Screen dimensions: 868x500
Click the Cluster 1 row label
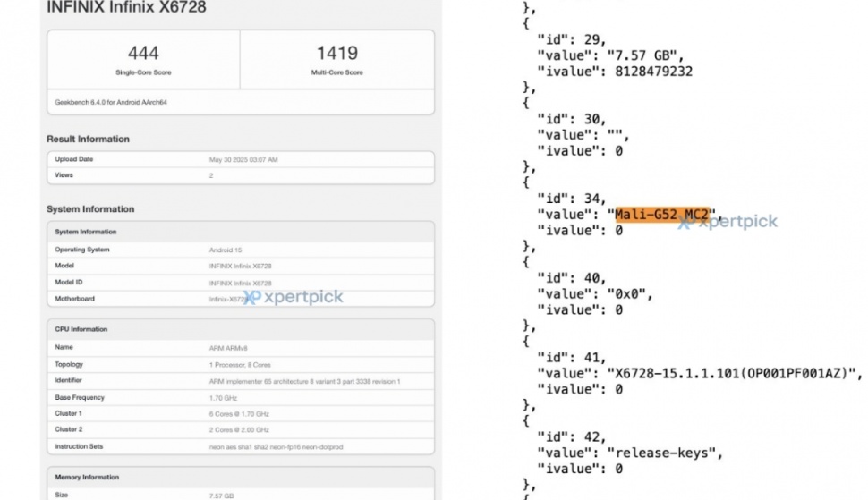tap(68, 414)
